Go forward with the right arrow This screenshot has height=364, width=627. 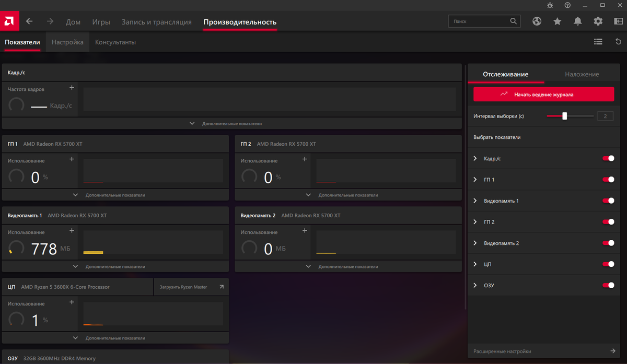click(x=50, y=21)
